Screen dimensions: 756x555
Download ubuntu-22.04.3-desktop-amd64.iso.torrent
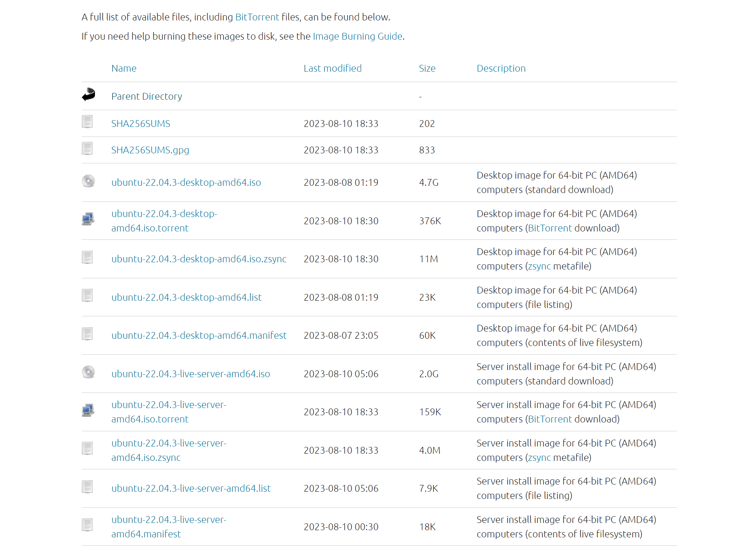164,221
